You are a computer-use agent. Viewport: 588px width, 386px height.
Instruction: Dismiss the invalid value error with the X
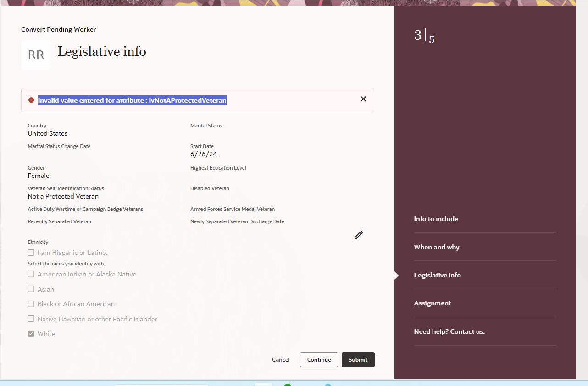click(363, 99)
